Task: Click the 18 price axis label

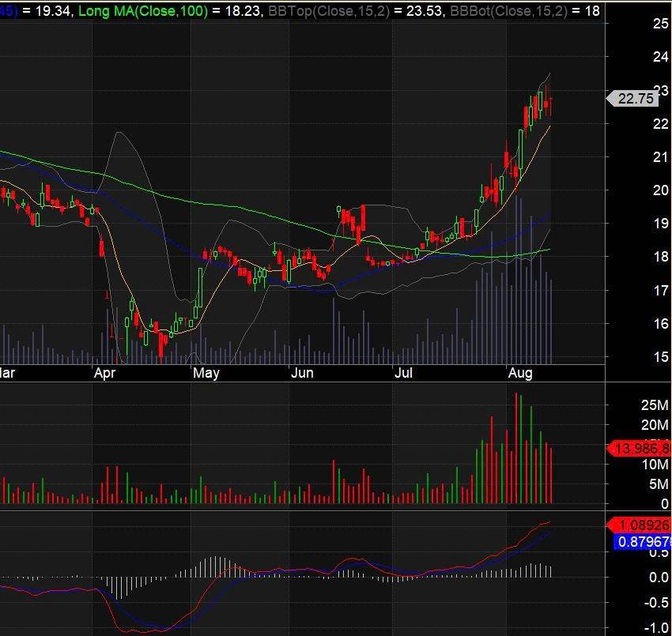Action: pyautogui.click(x=660, y=257)
